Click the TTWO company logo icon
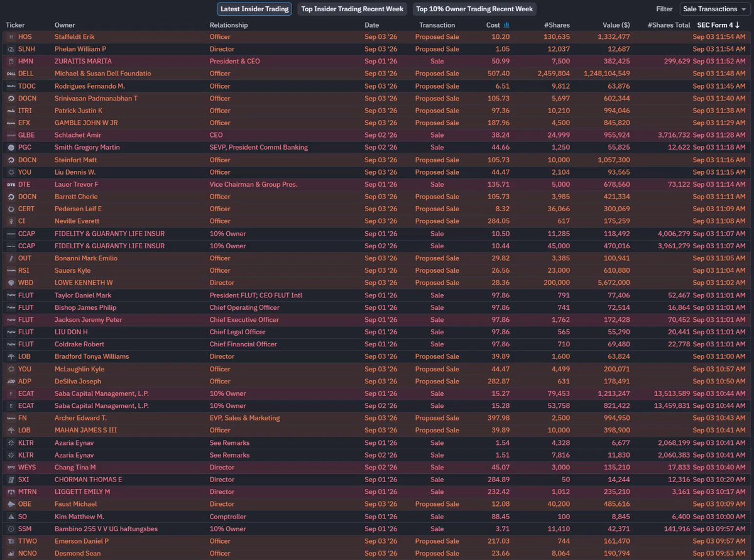The width and height of the screenshot is (754, 560). point(11,541)
